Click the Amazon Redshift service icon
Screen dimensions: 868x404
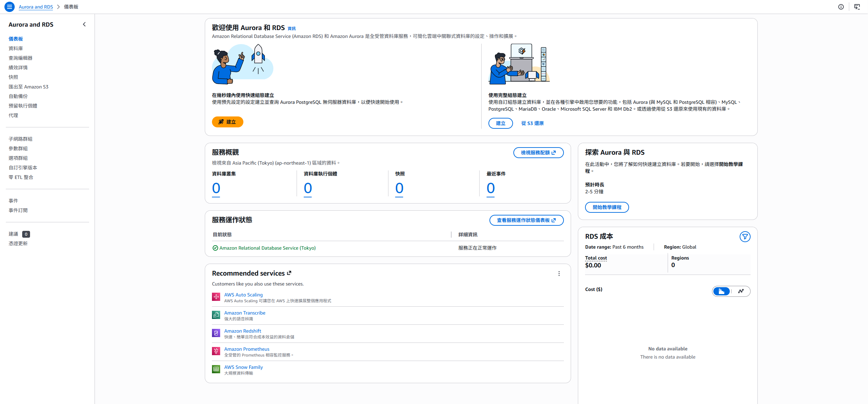216,333
